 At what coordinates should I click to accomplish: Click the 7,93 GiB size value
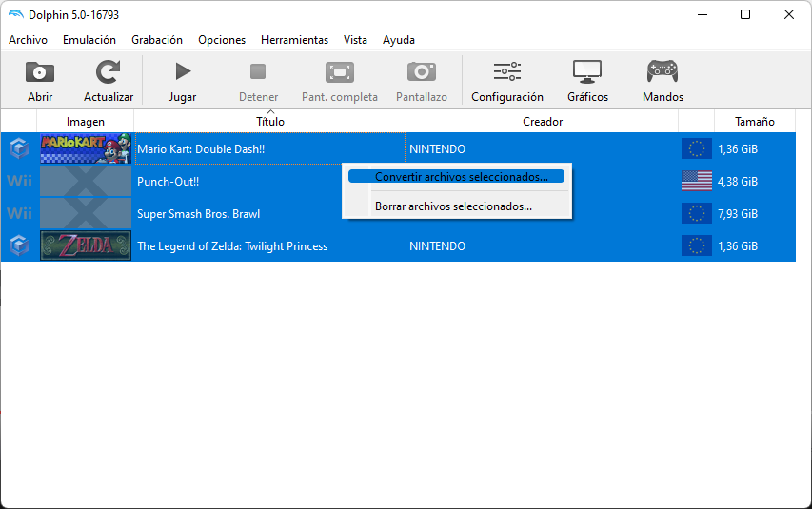(738, 214)
